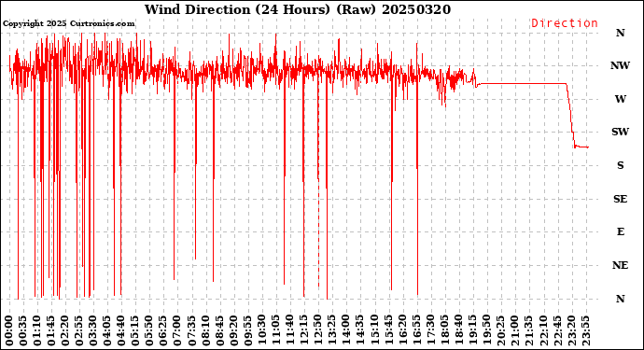
Task: Click the "E" y-axis label
Action: tap(620, 231)
